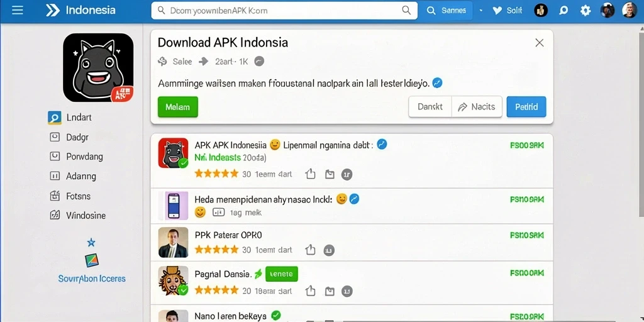Image resolution: width=644 pixels, height=322 pixels.
Task: Open the hamburger menu icon
Action: coord(17,10)
